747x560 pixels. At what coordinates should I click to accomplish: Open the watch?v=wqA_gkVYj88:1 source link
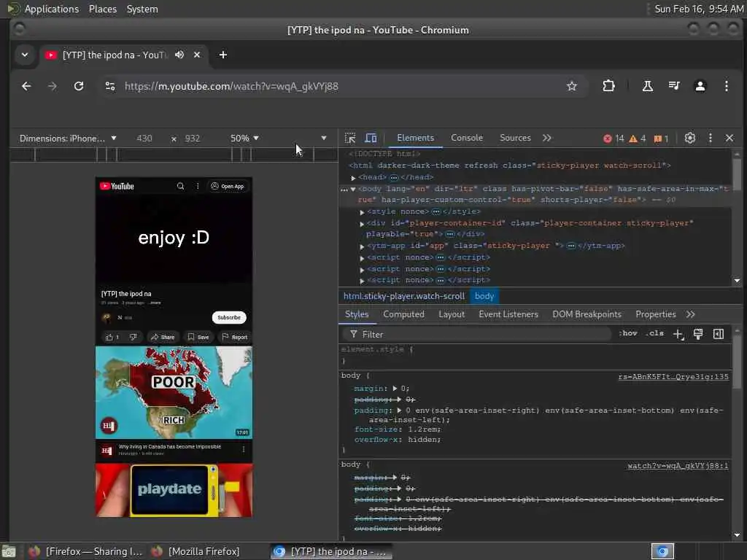coord(678,466)
